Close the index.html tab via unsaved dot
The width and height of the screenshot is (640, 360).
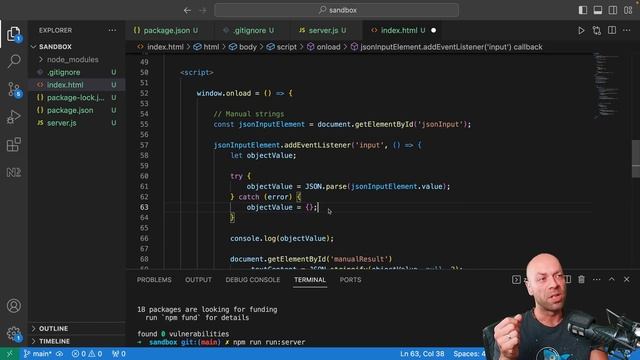point(433,31)
